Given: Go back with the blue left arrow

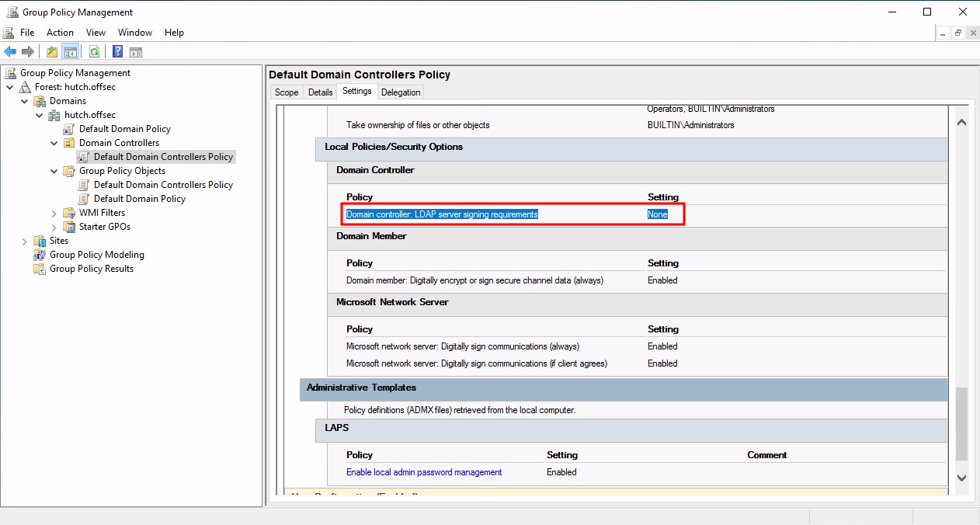Looking at the screenshot, I should [x=10, y=52].
